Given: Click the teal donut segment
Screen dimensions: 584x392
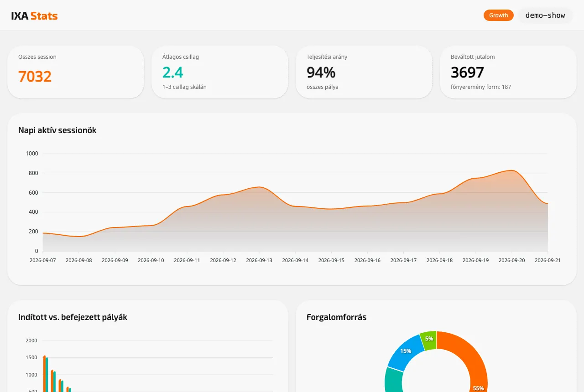Looking at the screenshot, I should tap(393, 380).
